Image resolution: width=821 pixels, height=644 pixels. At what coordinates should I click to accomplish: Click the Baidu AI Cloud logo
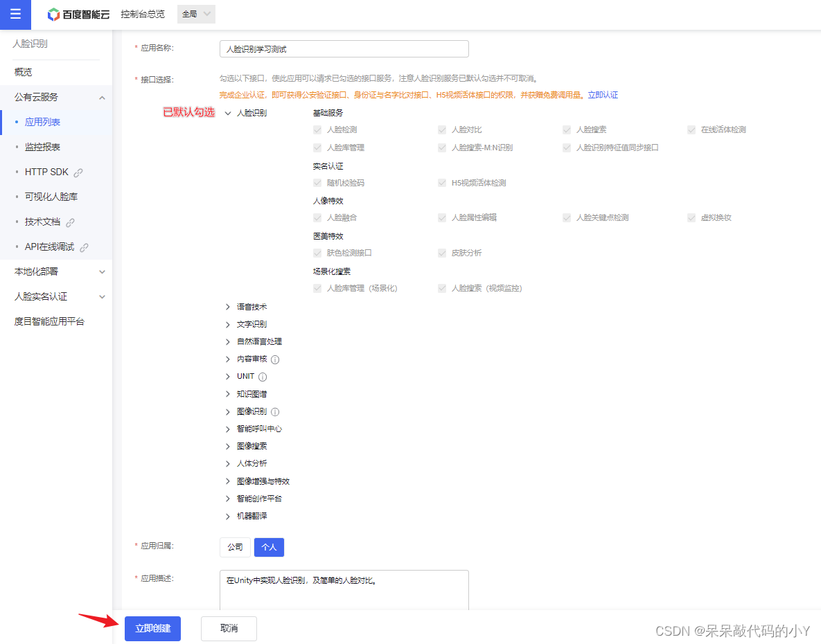(78, 15)
